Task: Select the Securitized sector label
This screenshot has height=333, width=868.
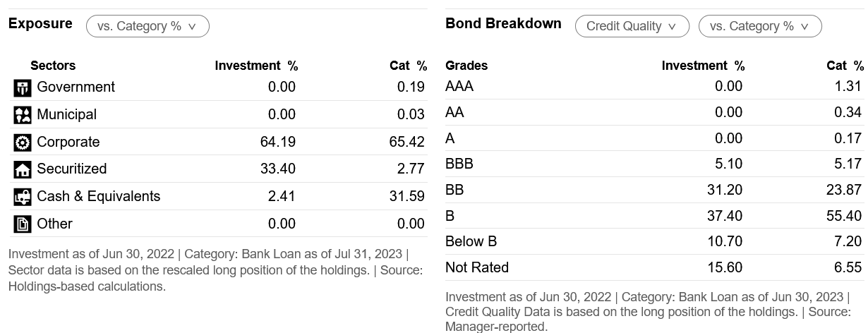Action: tap(72, 169)
